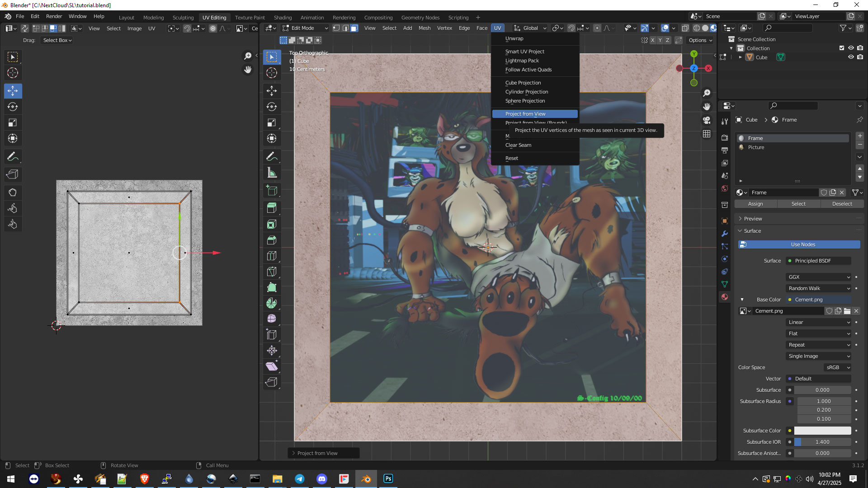868x488 pixels.
Task: Choose Project from View menu entry
Action: point(535,114)
